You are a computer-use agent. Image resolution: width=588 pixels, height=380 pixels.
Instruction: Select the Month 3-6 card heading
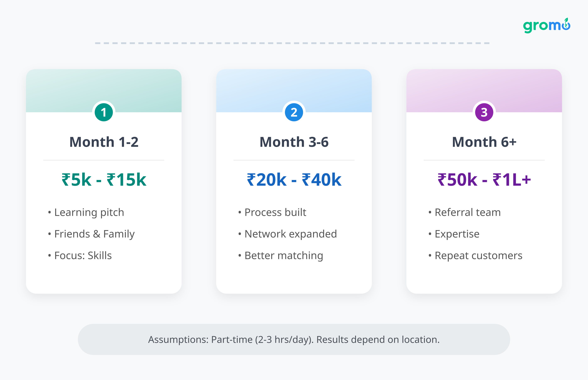(294, 142)
